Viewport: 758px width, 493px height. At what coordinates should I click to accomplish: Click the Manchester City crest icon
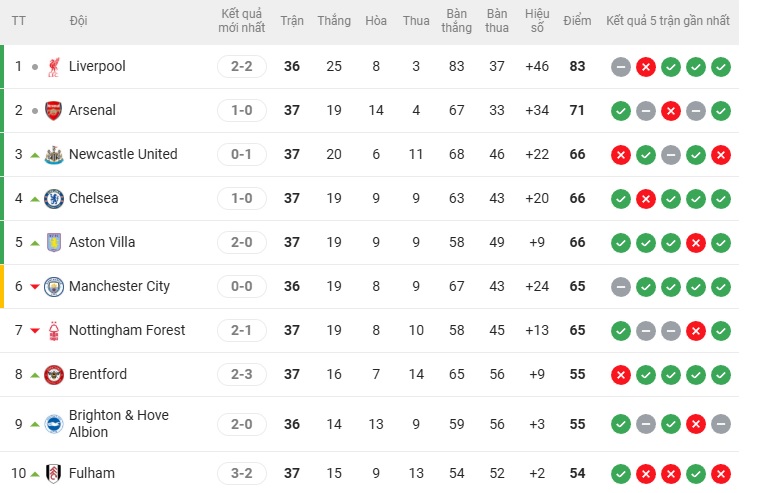(x=54, y=287)
